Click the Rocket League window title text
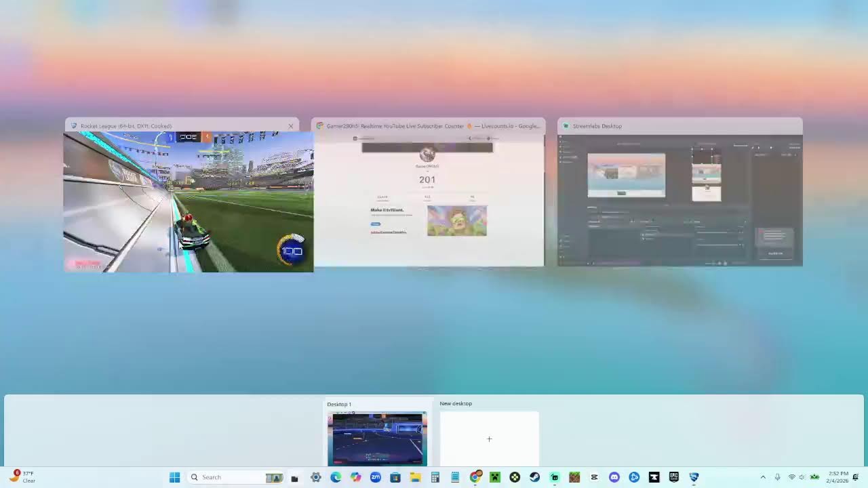868x488 pixels. click(126, 126)
